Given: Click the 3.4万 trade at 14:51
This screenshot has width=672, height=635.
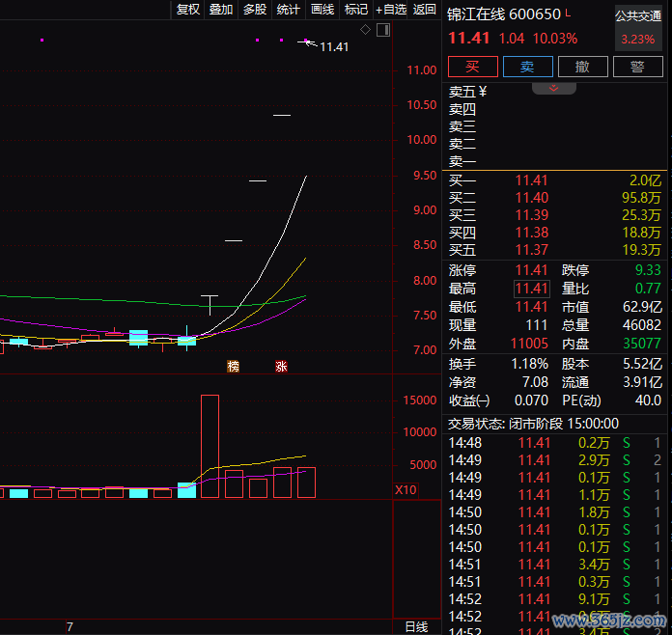Looking at the screenshot, I should tap(594, 565).
